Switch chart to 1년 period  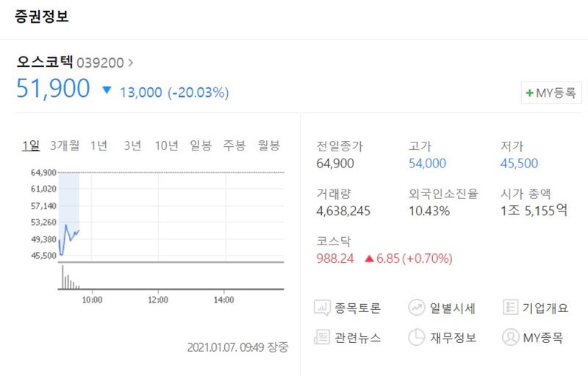(x=99, y=145)
